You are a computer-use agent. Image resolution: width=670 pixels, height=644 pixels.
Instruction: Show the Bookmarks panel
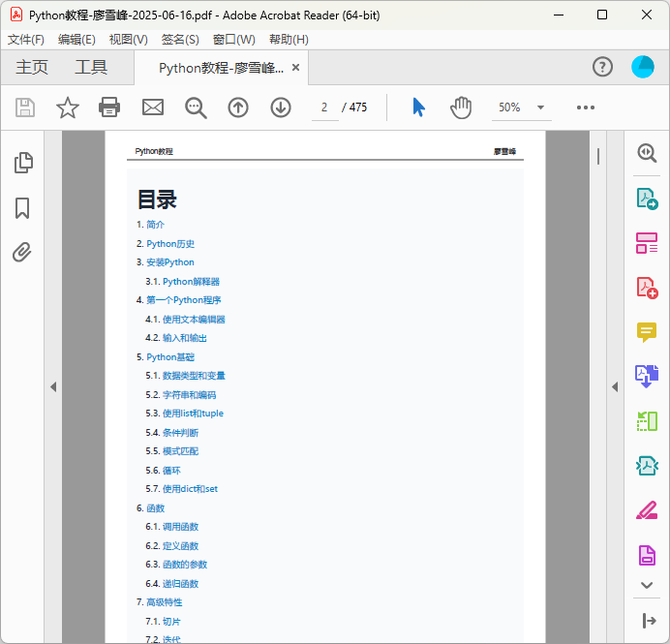pos(23,208)
